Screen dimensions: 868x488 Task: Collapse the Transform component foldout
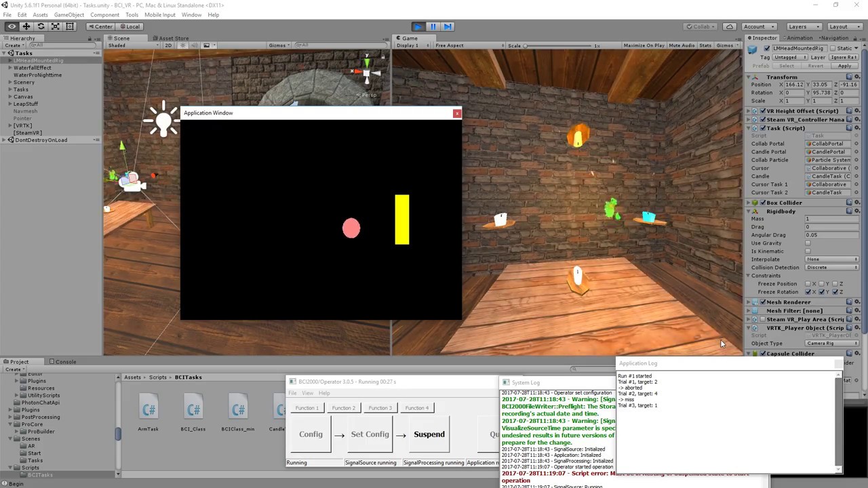click(749, 77)
